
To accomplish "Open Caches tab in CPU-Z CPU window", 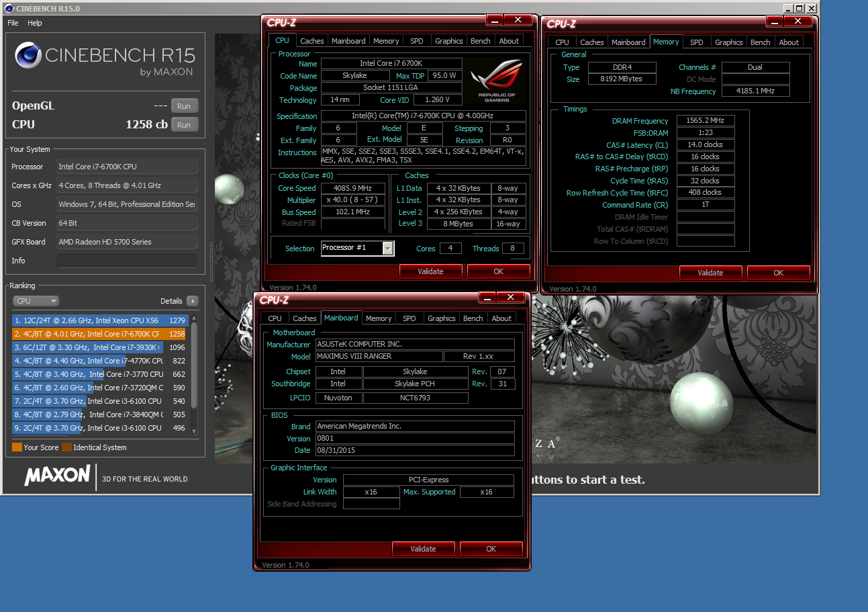I will point(312,41).
